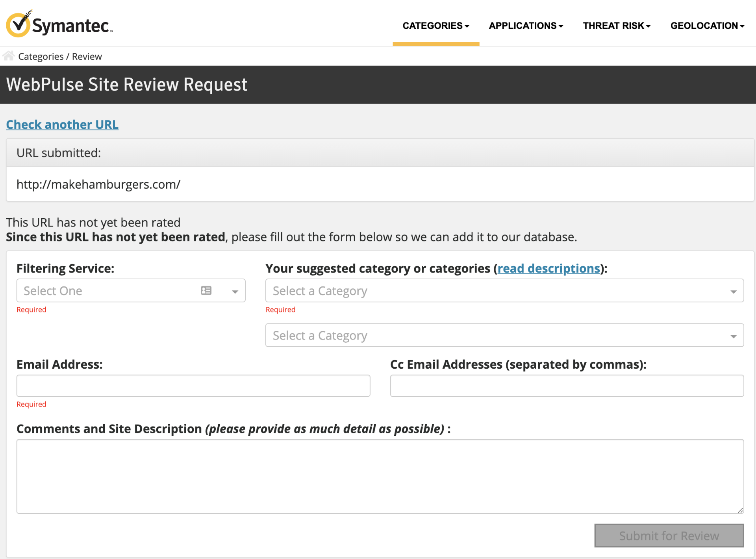Viewport: 756px width, 559px height.
Task: Focus the Email Address input field
Action: [x=193, y=386]
